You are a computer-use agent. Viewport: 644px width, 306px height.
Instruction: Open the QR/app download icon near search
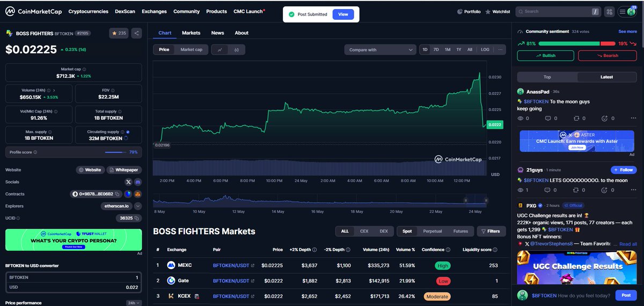tap(609, 11)
